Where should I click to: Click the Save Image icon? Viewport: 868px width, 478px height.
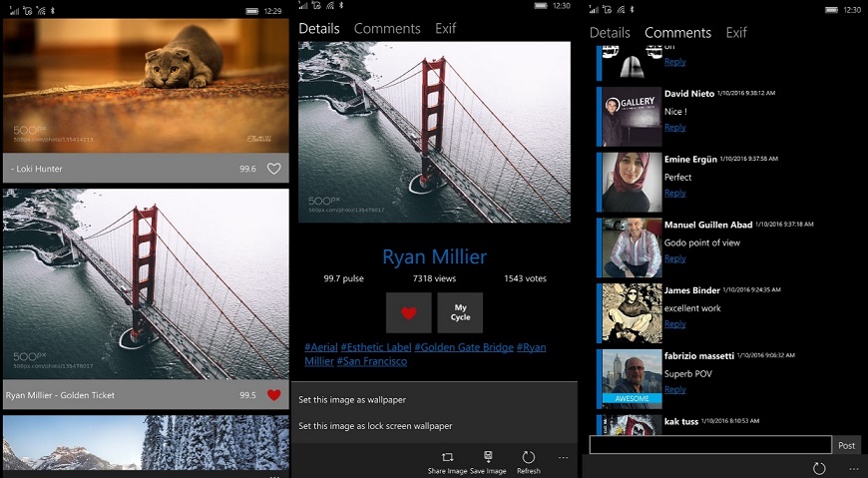click(x=488, y=457)
